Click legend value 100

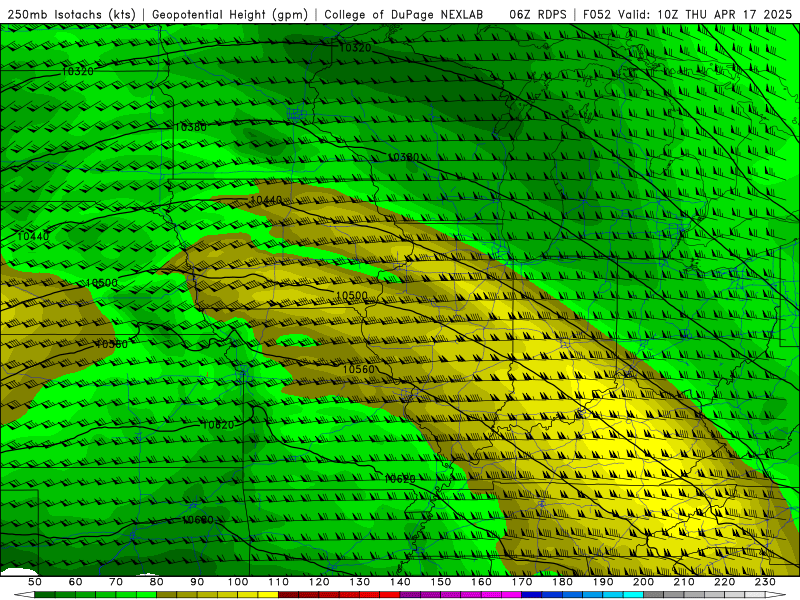coord(238,582)
